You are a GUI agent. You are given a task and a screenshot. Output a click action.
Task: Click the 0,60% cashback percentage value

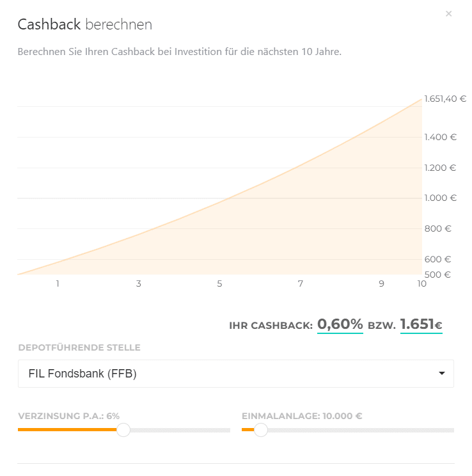(340, 324)
